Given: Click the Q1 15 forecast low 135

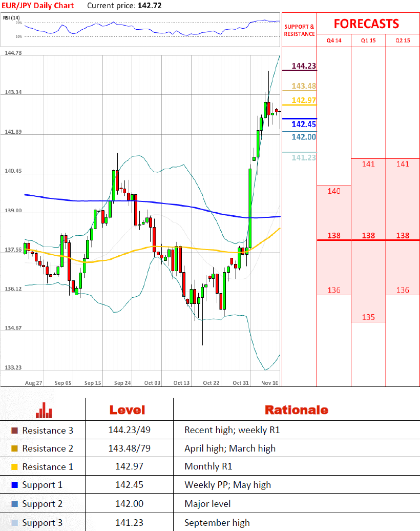Looking at the screenshot, I should 368,317.
